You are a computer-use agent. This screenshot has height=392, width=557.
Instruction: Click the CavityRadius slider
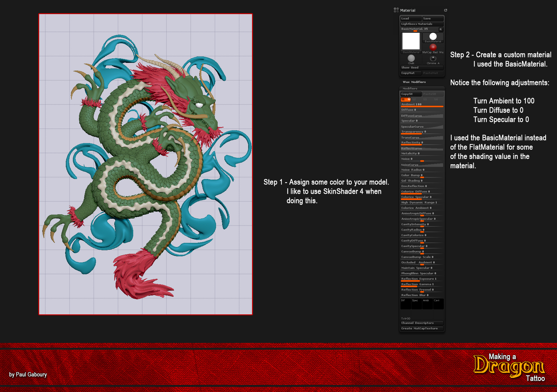(x=422, y=230)
